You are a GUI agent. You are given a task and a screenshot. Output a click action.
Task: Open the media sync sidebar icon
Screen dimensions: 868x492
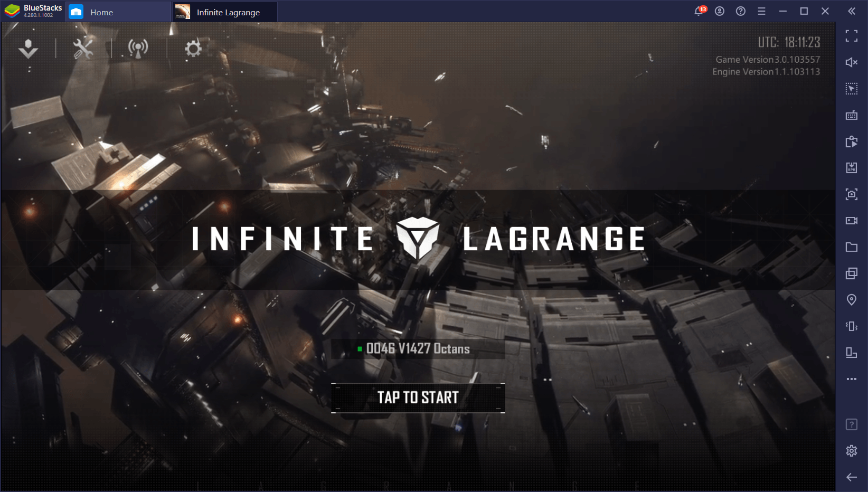(x=852, y=141)
